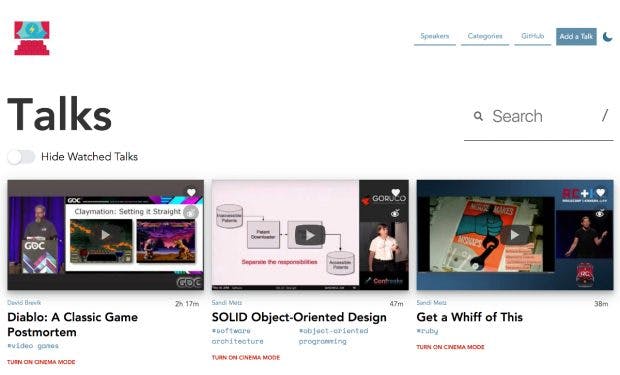The image size is (620, 375).
Task: Play the Diablo Classic Game Postmortem video
Action: (105, 235)
